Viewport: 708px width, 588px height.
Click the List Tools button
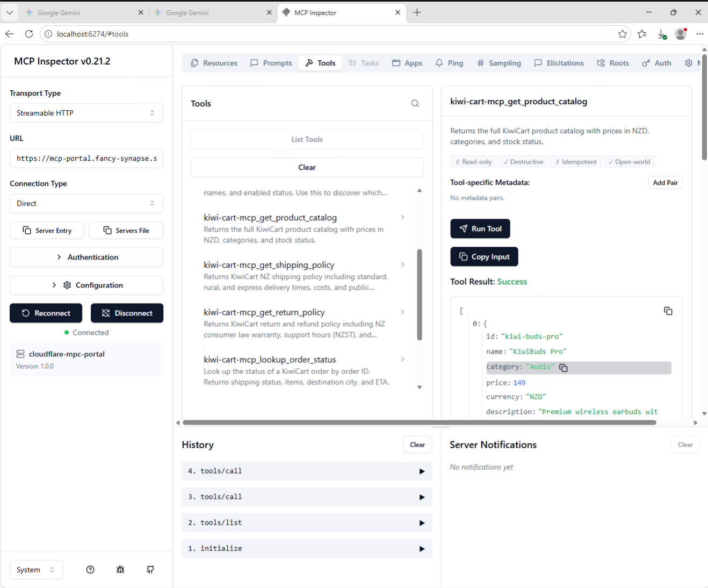tap(307, 139)
